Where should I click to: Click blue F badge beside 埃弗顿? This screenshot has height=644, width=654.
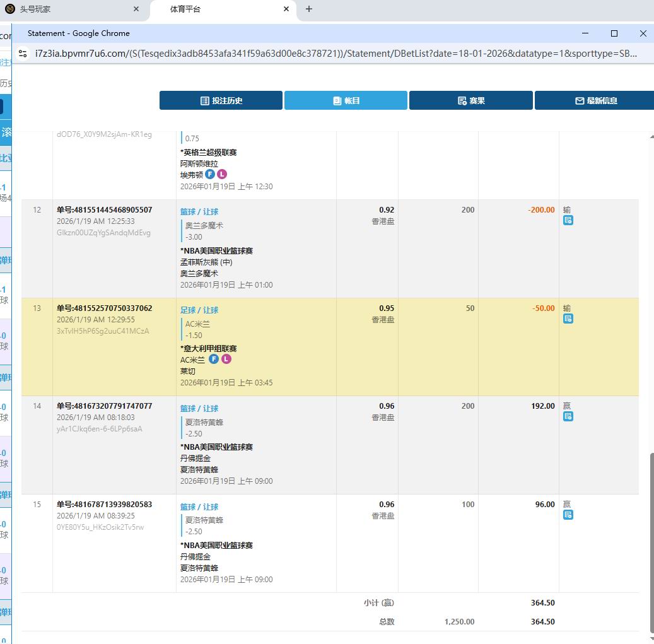click(209, 175)
